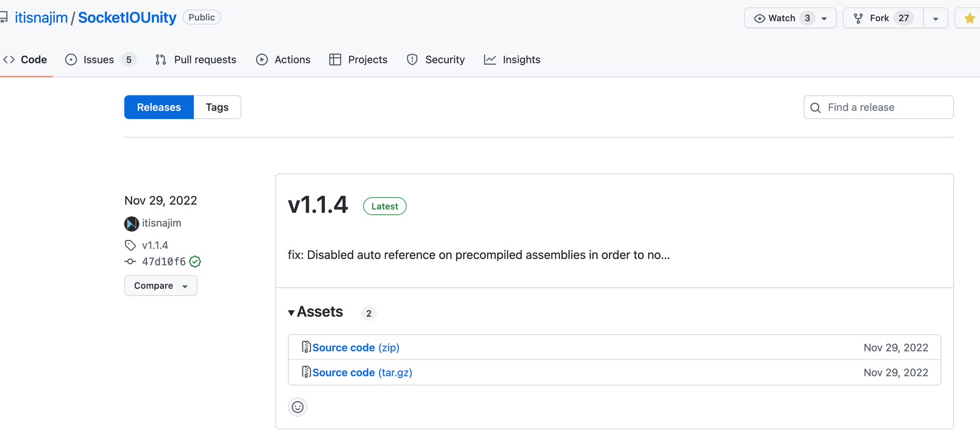Click the Assets count badge 2

(x=368, y=313)
